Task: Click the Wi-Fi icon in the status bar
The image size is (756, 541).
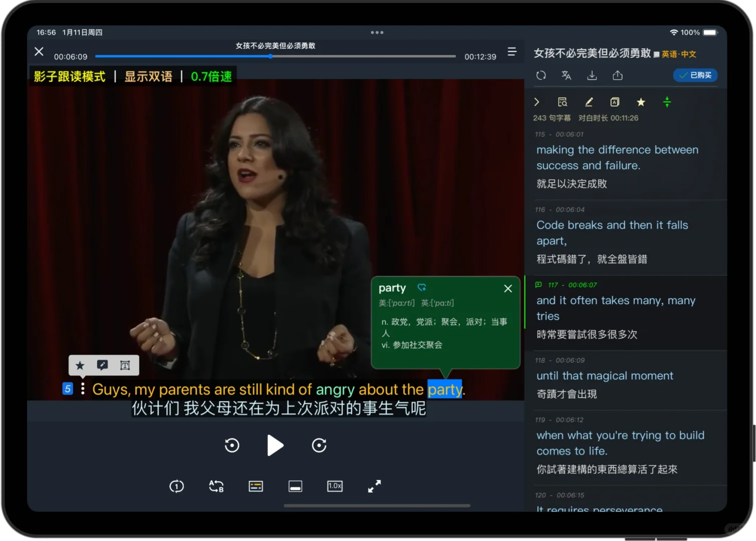Action: click(x=674, y=33)
